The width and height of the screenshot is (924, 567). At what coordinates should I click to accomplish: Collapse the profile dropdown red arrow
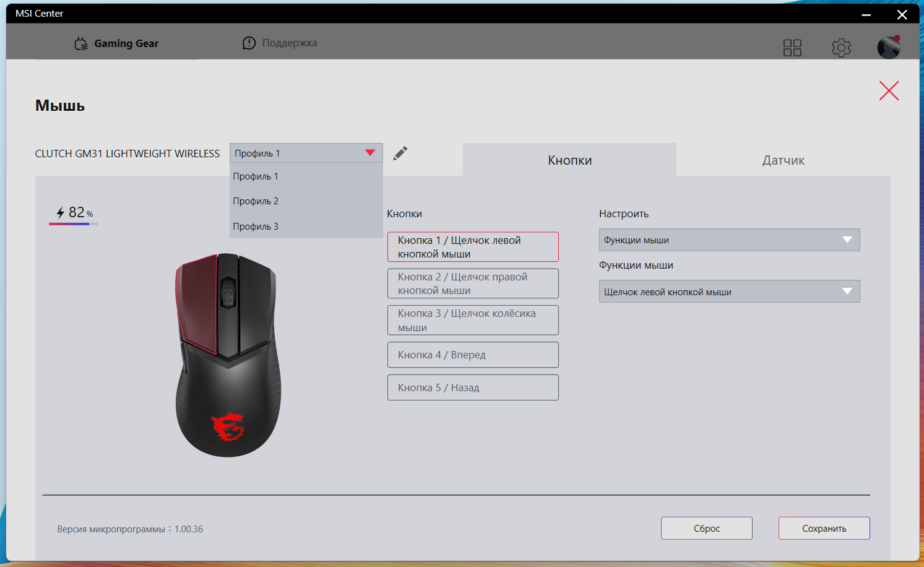click(x=370, y=153)
